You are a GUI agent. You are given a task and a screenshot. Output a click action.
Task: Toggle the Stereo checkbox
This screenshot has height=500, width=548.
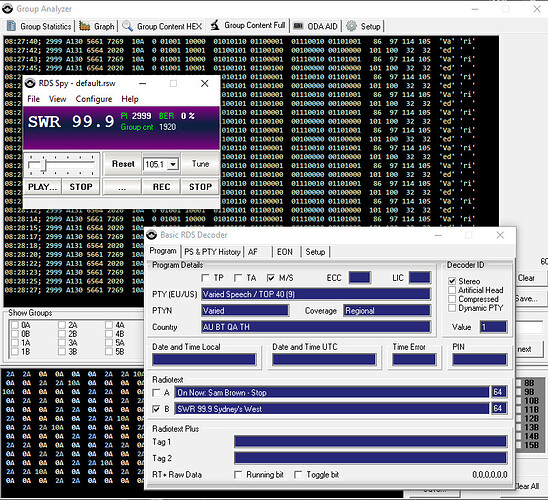[452, 281]
